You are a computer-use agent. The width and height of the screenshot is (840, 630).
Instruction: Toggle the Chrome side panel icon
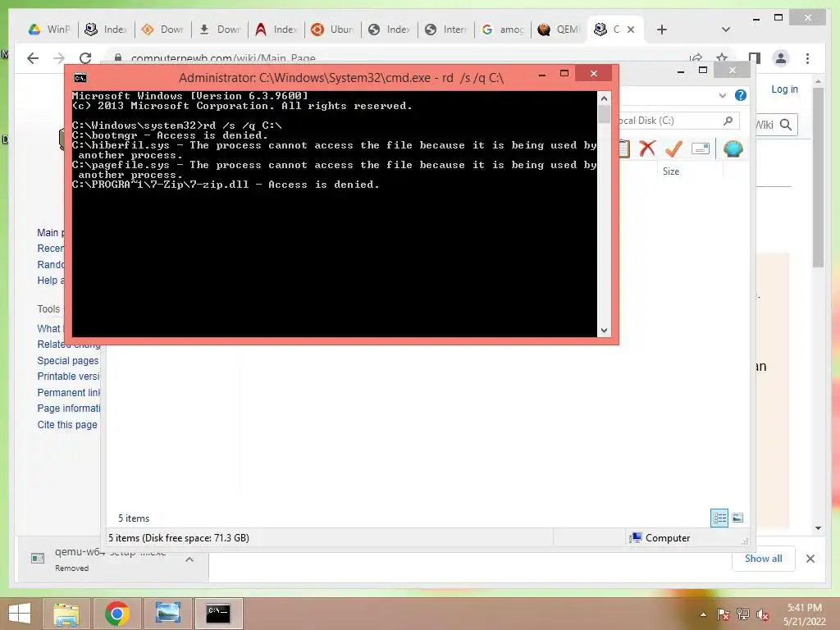(x=755, y=58)
